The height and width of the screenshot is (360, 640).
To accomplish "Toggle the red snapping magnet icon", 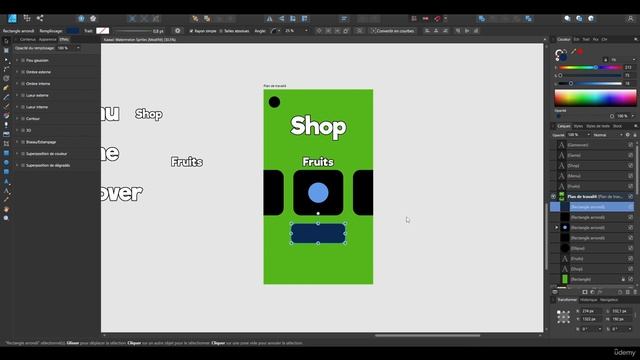I will pos(437,18).
